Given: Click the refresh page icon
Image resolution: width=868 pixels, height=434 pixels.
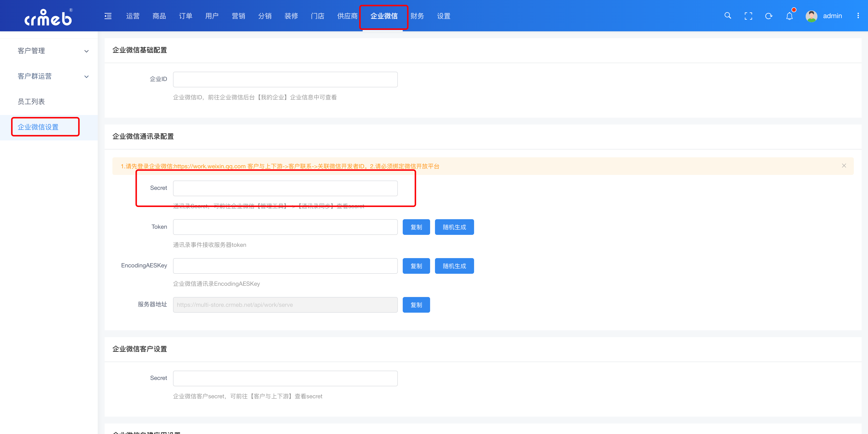Looking at the screenshot, I should tap(769, 16).
